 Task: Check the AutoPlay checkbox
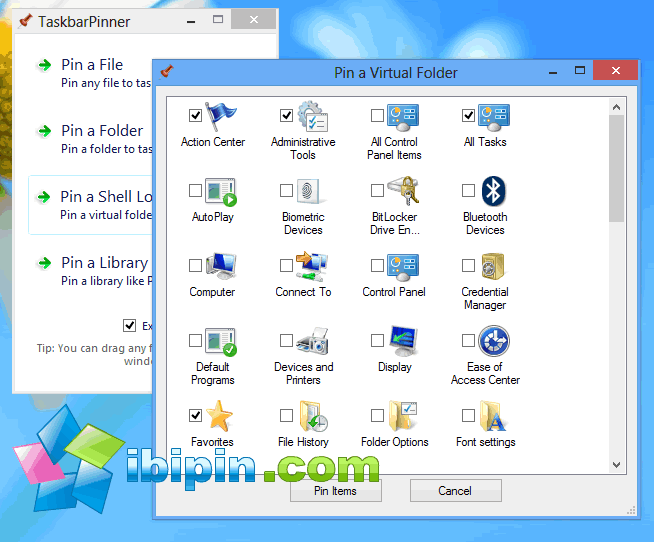(195, 190)
